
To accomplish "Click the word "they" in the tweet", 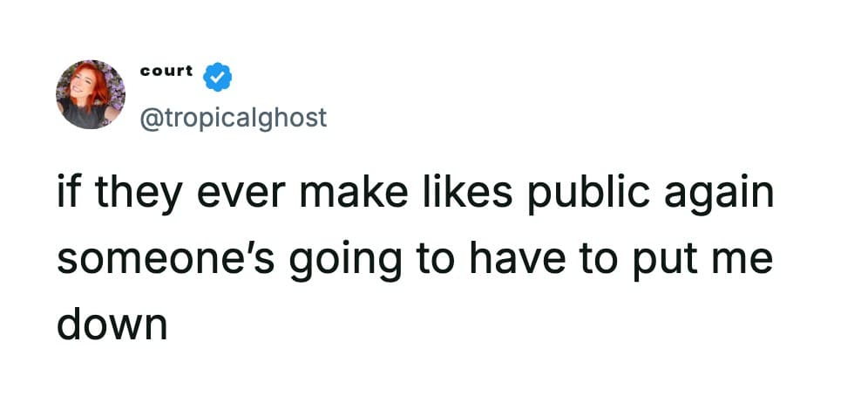I will tap(133, 195).
